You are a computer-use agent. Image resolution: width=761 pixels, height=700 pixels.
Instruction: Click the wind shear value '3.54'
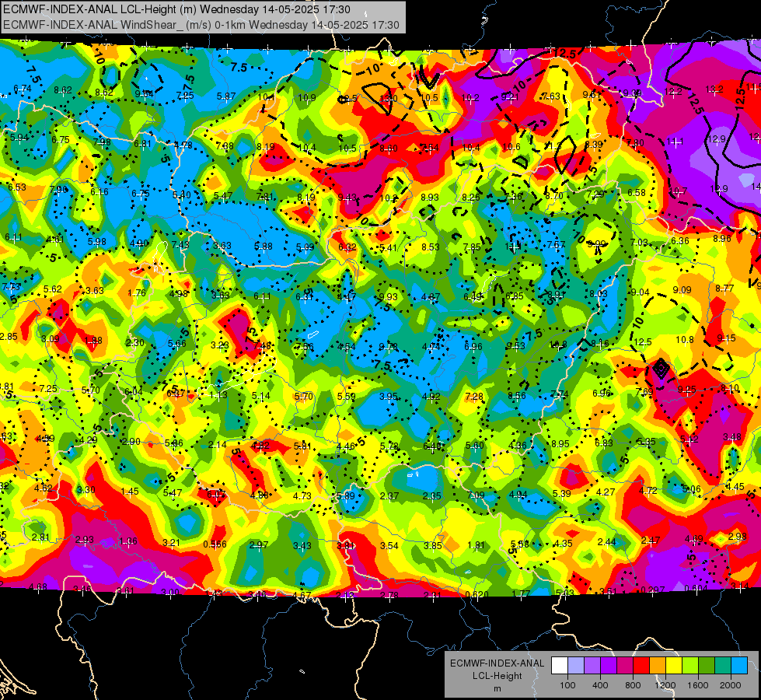coord(389,546)
